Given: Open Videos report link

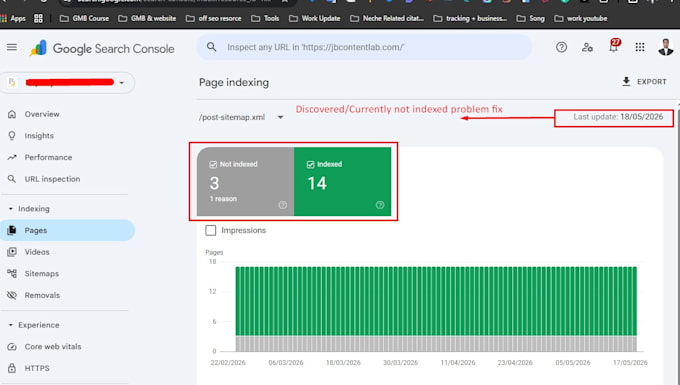Looking at the screenshot, I should 37,252.
